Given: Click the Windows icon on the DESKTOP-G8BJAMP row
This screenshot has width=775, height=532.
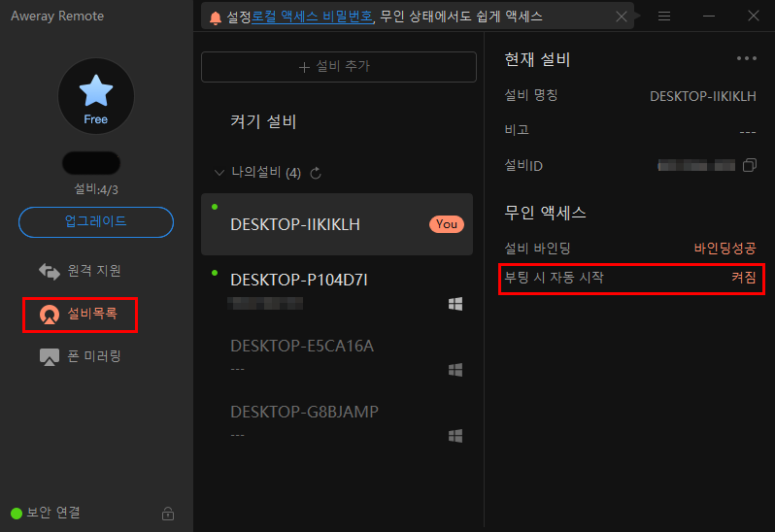Looking at the screenshot, I should [455, 436].
